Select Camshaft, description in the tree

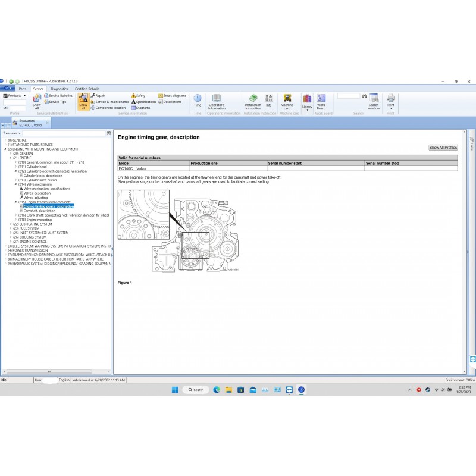[39, 211]
